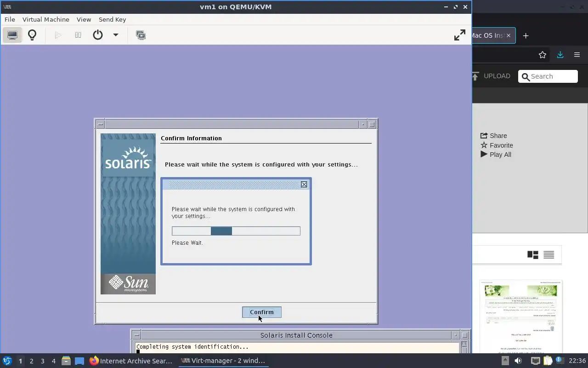Image resolution: width=588 pixels, height=368 pixels.
Task: Click the 22:36 taskbar clock
Action: [577, 361]
